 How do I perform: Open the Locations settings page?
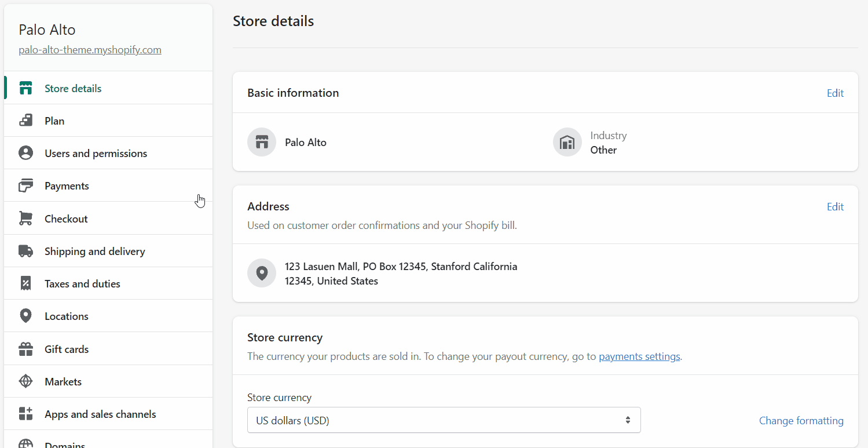[67, 316]
